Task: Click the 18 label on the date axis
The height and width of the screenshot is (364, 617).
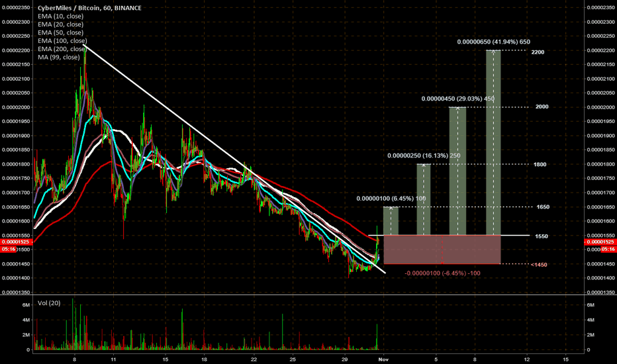Action: pyautogui.click(x=204, y=359)
